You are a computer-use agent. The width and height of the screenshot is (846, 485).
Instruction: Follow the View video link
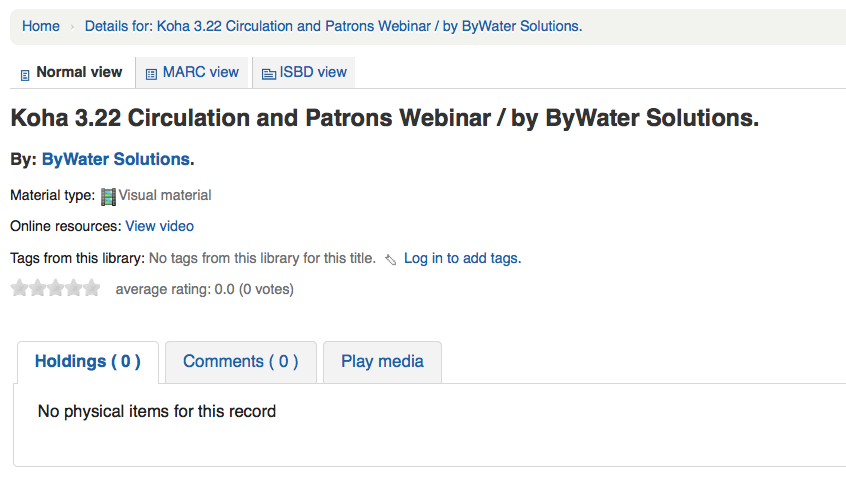[x=160, y=227]
